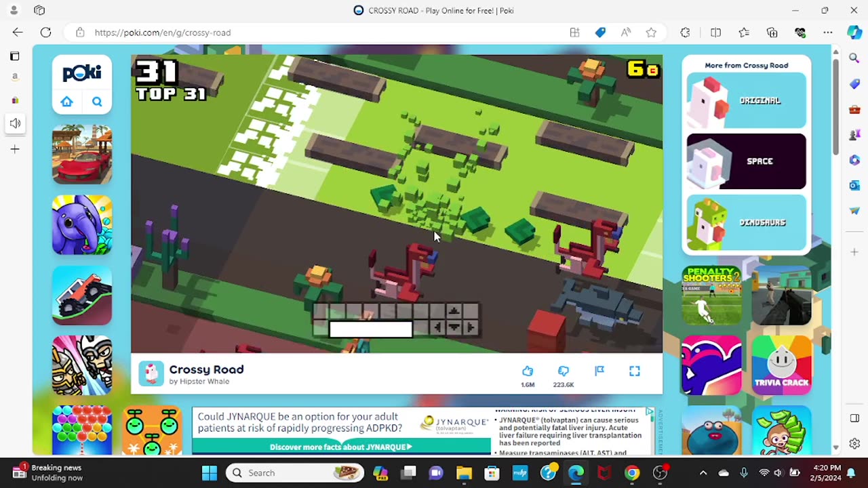Add sidebar app with plus icon

point(854,252)
